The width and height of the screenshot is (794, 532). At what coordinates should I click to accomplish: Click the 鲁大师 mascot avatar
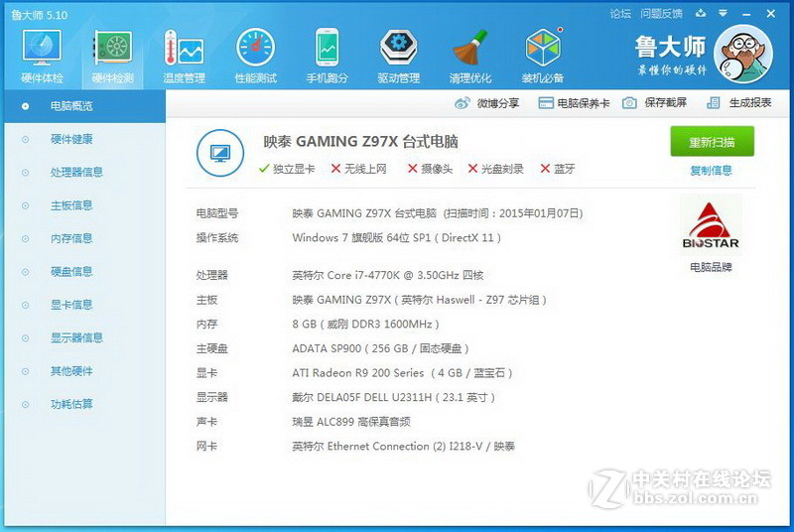pyautogui.click(x=742, y=54)
